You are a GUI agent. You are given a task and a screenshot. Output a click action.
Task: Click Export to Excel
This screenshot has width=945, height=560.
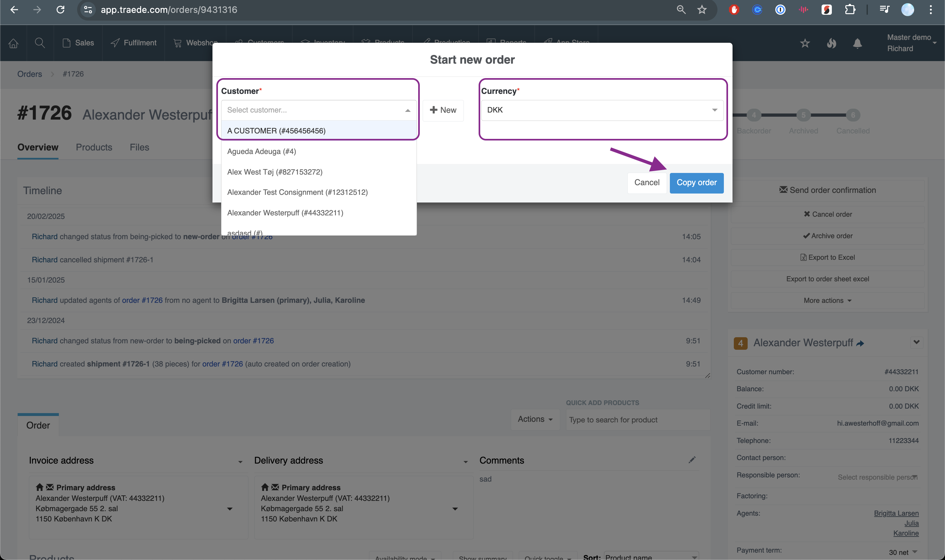828,257
